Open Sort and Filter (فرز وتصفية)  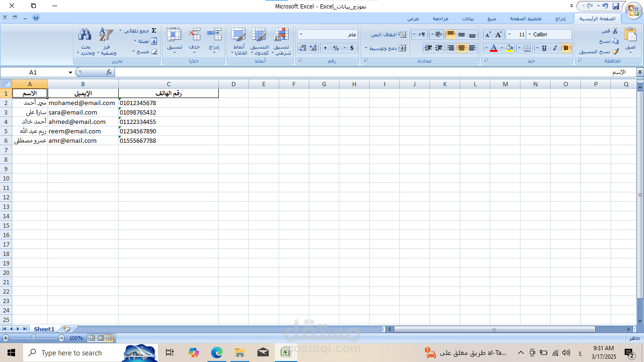(x=106, y=41)
